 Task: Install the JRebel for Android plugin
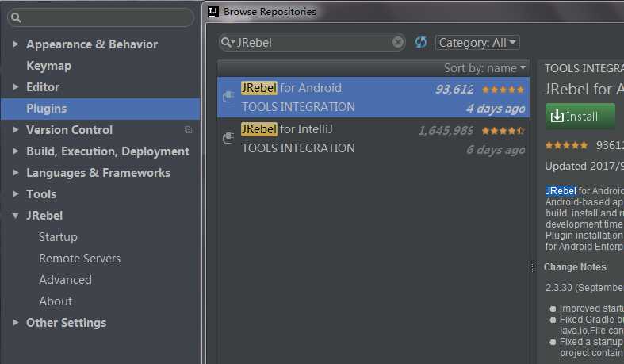(x=580, y=116)
